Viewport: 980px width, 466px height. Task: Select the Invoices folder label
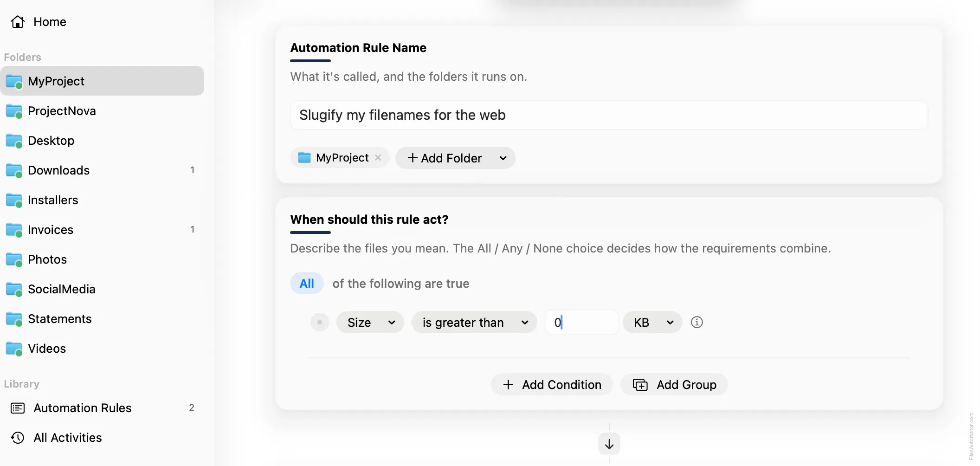click(51, 230)
